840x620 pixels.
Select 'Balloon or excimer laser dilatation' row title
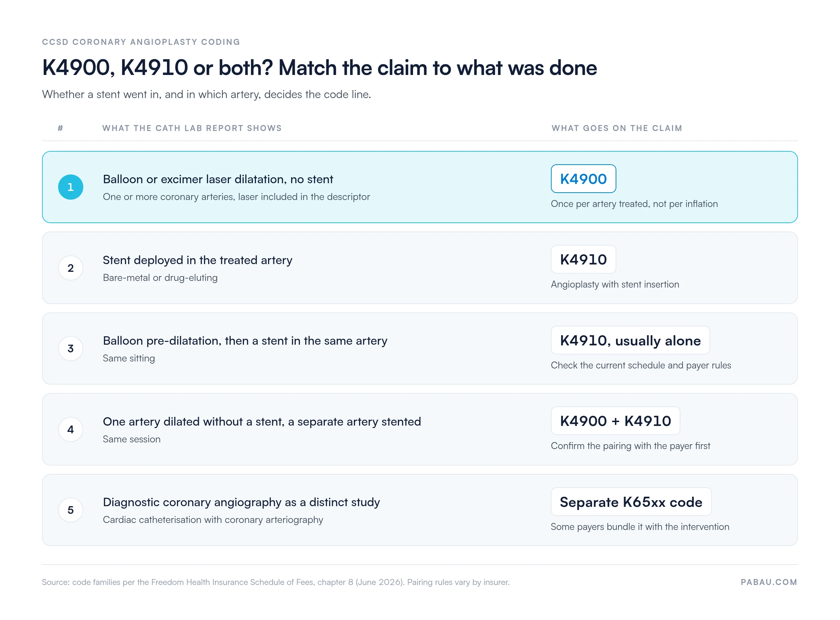coord(218,179)
